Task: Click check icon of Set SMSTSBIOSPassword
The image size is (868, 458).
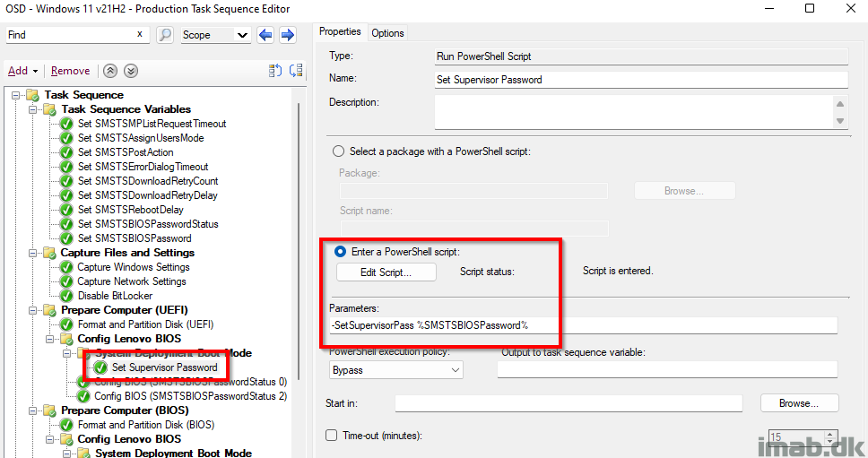Action: pos(66,238)
